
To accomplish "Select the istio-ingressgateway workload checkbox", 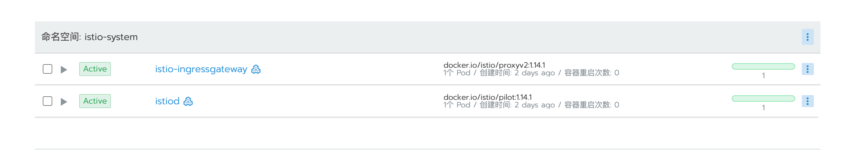I will pos(48,69).
